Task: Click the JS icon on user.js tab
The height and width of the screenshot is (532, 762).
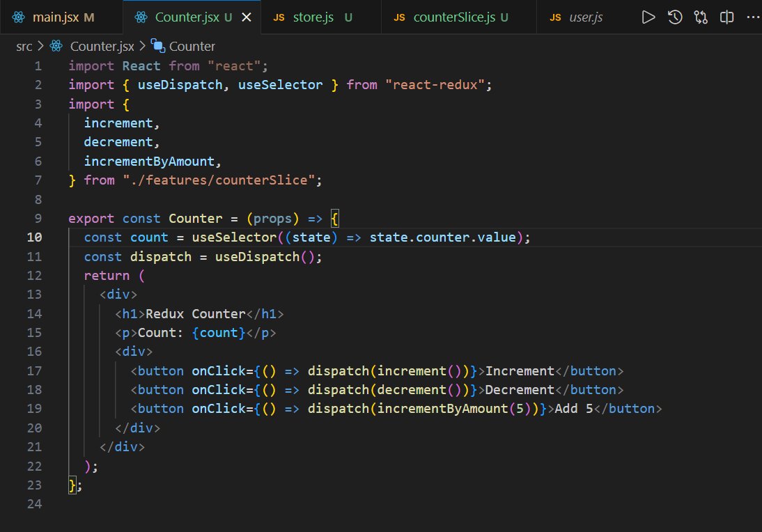Action: [555, 18]
